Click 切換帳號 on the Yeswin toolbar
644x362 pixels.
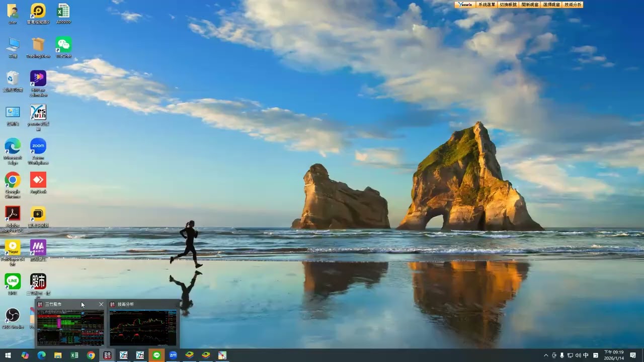point(508,5)
